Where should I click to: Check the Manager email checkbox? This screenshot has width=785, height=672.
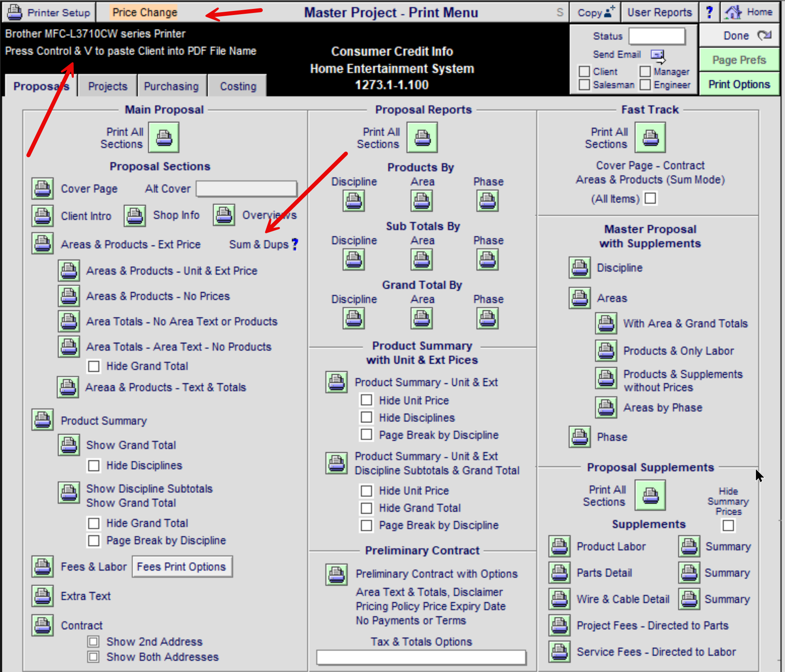click(x=645, y=71)
